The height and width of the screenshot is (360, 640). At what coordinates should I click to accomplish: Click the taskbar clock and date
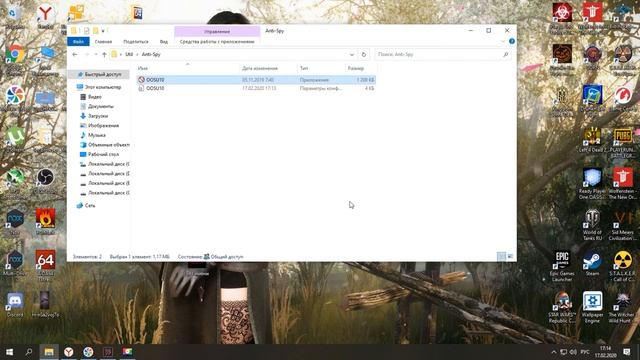pos(605,352)
